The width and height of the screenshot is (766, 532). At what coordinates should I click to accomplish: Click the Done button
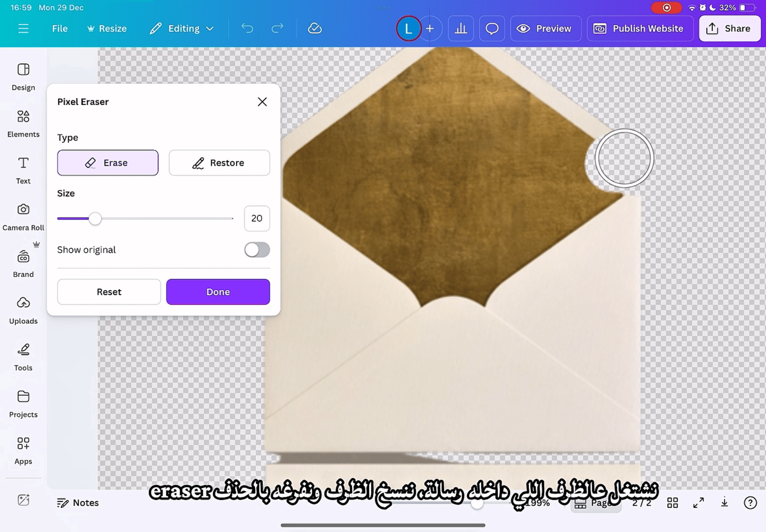[218, 292]
